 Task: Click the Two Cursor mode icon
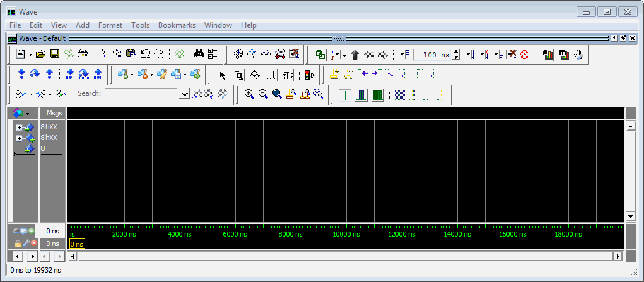click(271, 75)
